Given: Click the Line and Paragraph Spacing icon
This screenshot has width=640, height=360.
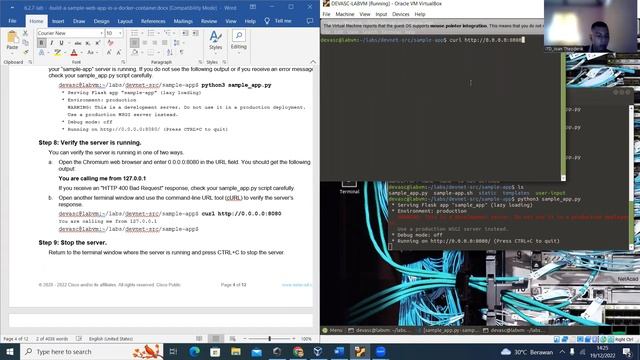Looking at the screenshot, I should [x=176, y=42].
